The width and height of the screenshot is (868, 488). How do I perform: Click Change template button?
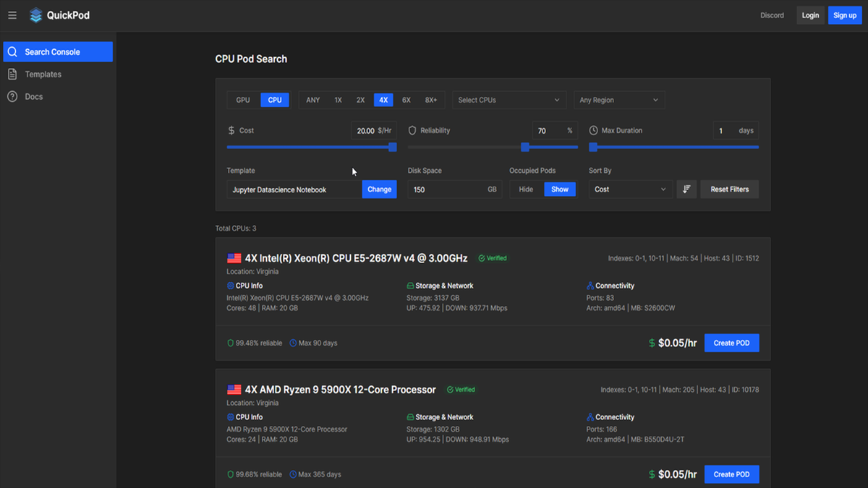379,189
